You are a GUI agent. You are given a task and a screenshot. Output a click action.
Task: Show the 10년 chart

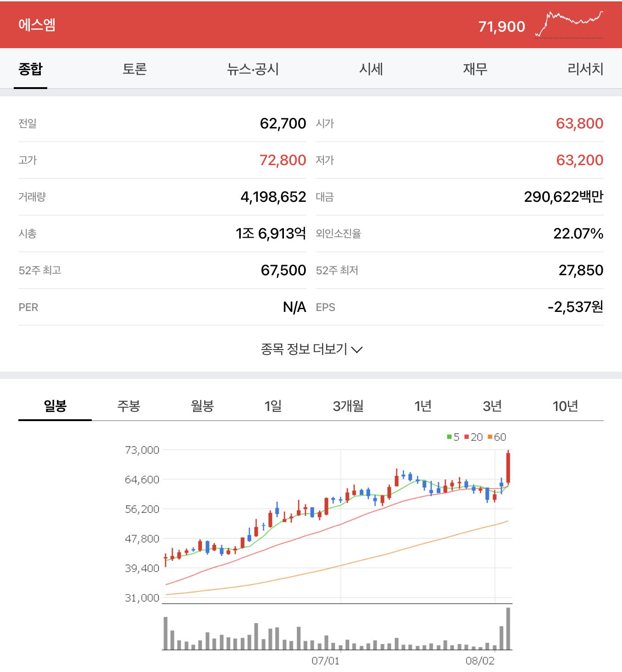[565, 406]
